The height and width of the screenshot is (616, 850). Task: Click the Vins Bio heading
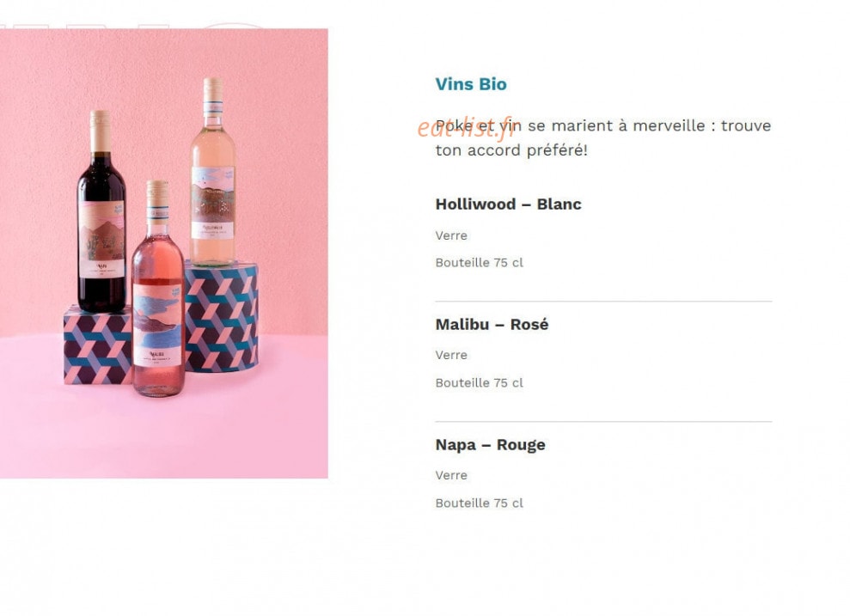[470, 84]
